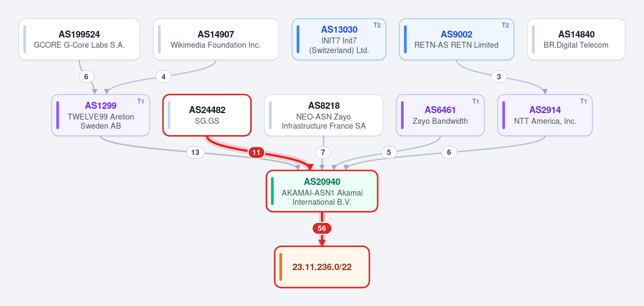Click the edge count badge 13
The image size is (644, 306).
point(195,153)
